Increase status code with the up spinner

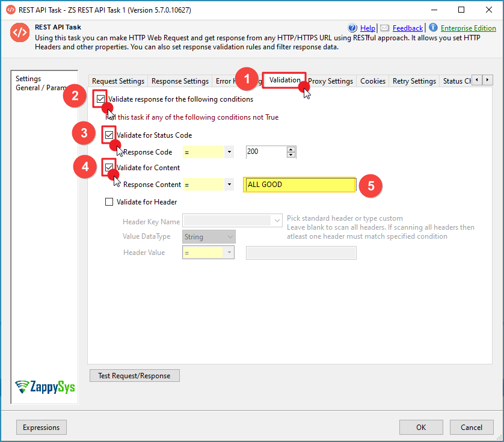coord(291,149)
